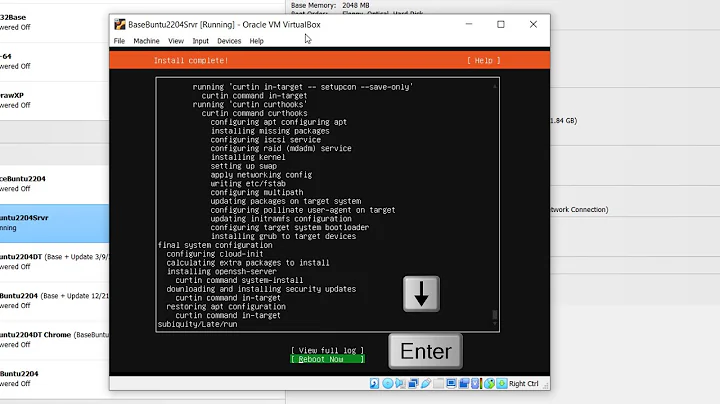
Task: Click the hard disk activity status icon
Action: point(375,383)
